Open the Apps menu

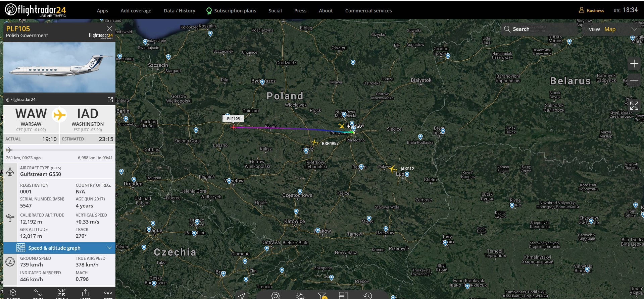coord(102,11)
